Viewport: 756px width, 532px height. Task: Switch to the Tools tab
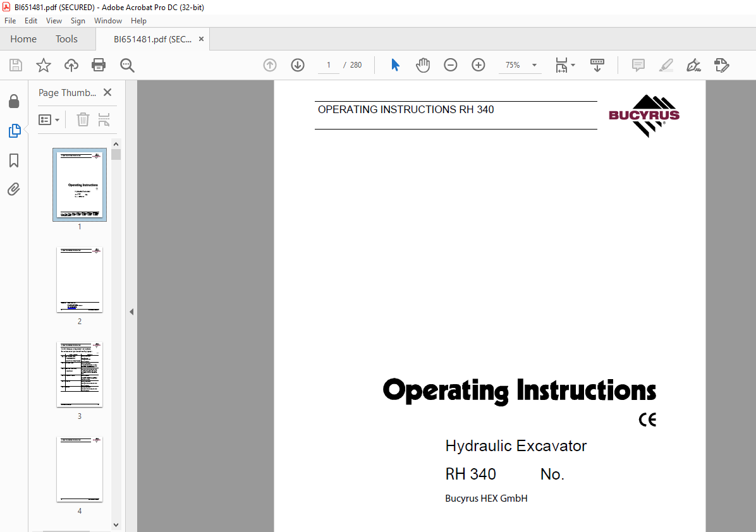pyautogui.click(x=66, y=39)
